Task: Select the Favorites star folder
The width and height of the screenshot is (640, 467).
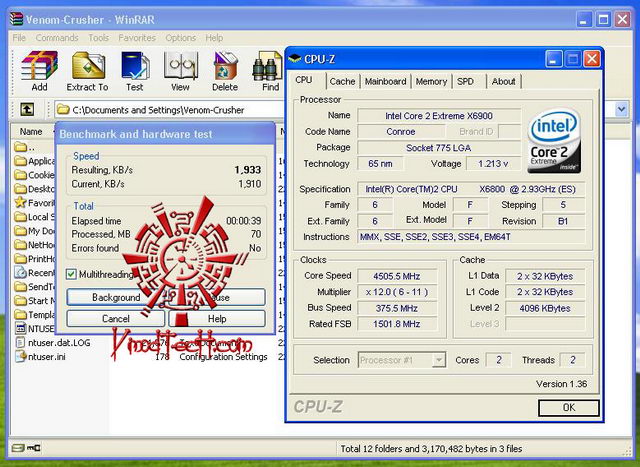Action: [20, 202]
